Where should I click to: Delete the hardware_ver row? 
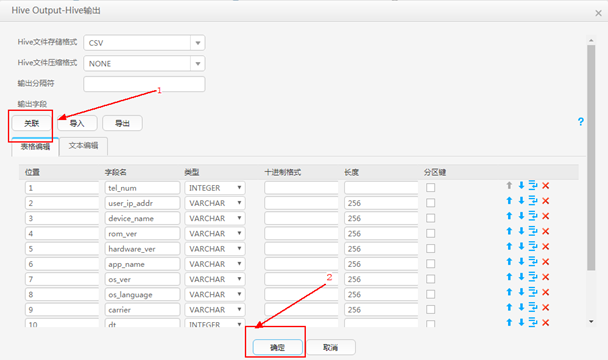point(546,246)
